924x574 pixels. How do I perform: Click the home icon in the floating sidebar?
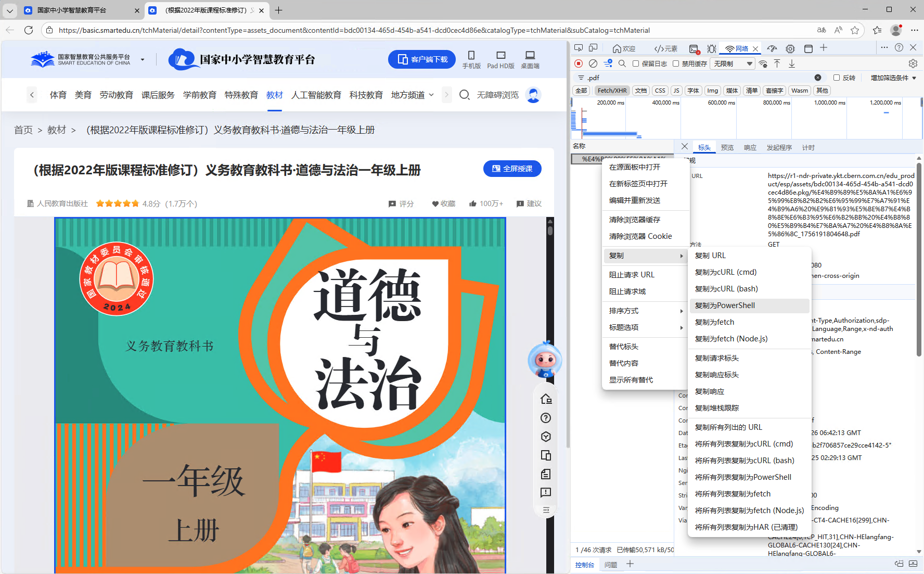click(x=546, y=399)
